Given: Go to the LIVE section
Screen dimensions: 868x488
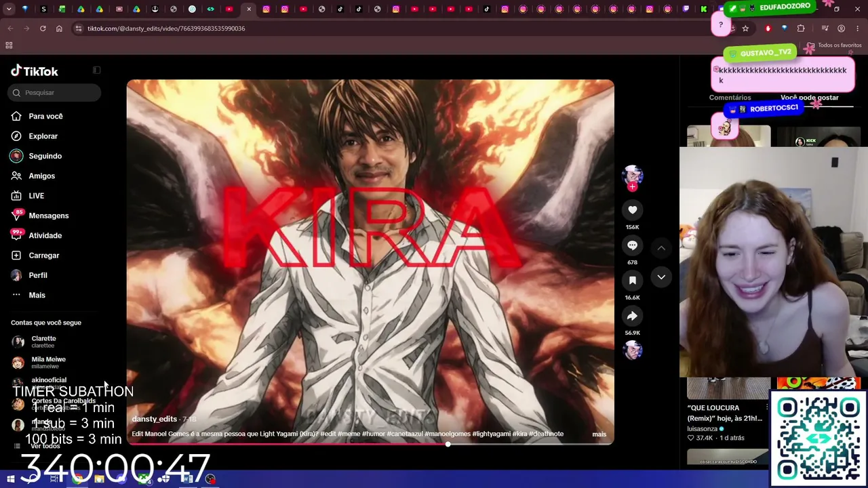Looking at the screenshot, I should click(28, 196).
